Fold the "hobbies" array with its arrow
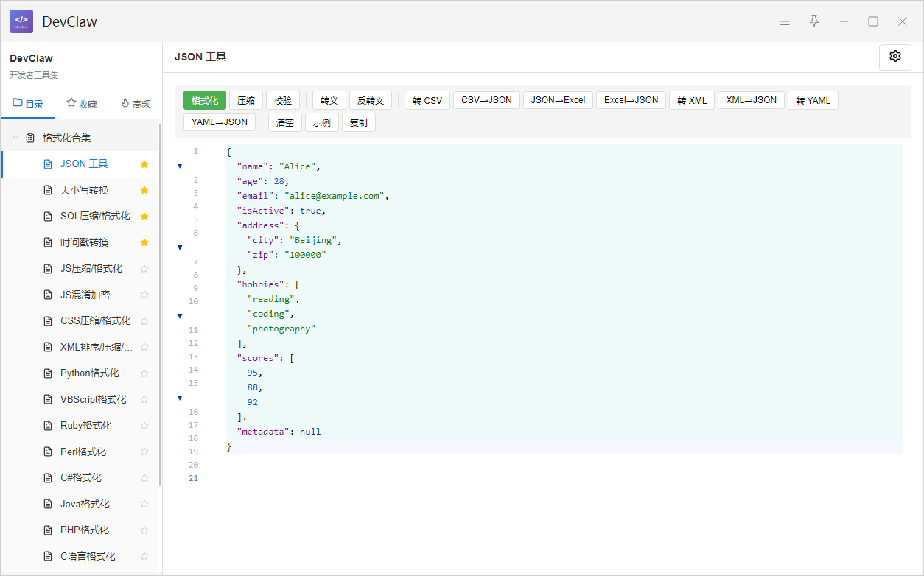The image size is (924, 576). (180, 316)
